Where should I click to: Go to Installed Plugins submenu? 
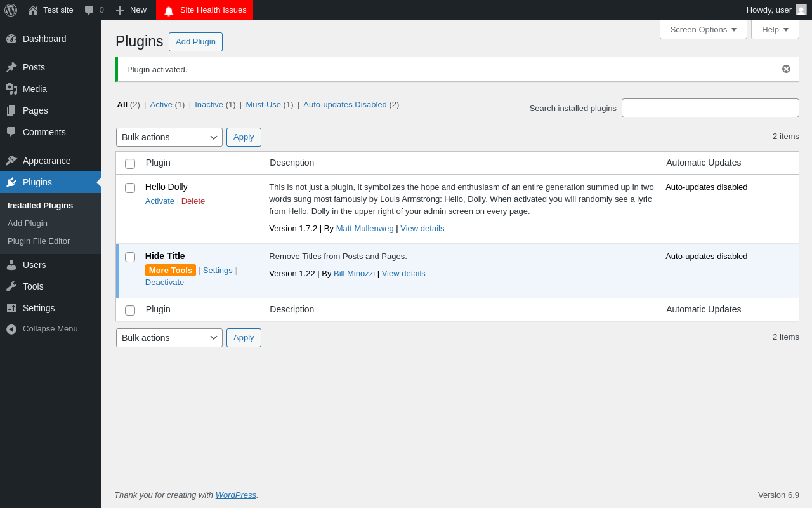pyautogui.click(x=41, y=206)
